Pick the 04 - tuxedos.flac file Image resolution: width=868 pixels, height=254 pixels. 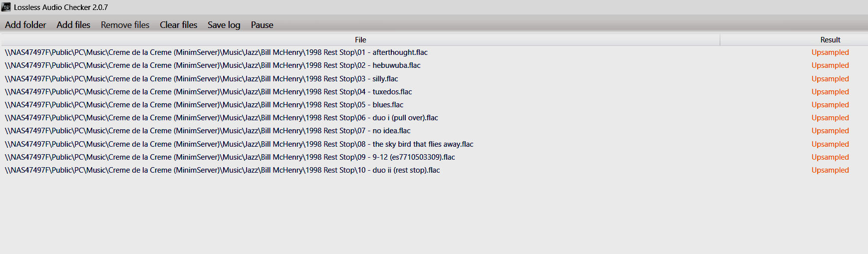tap(434, 92)
